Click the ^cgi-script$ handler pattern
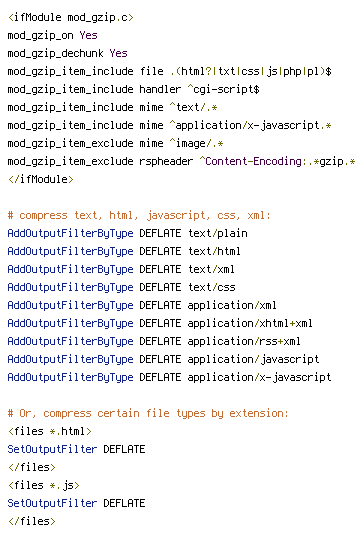This screenshot has width=364, height=538. point(223,89)
